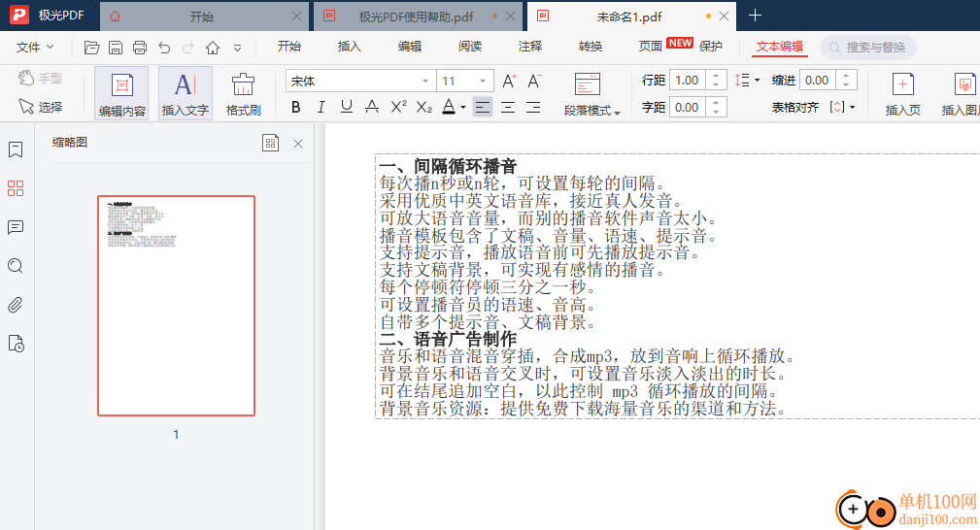This screenshot has width=980, height=530.
Task: Save document using the floppy disk icon
Action: coord(115,48)
